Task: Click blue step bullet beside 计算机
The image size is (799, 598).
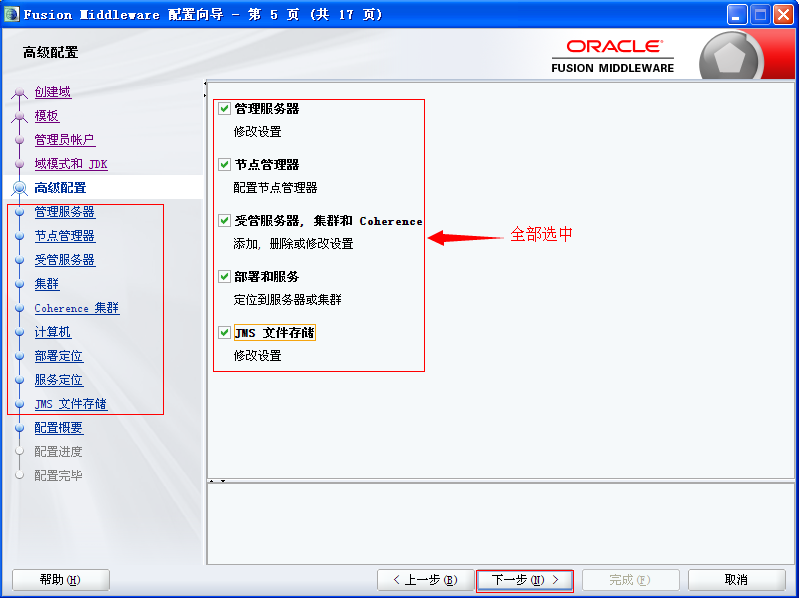Action: point(19,332)
